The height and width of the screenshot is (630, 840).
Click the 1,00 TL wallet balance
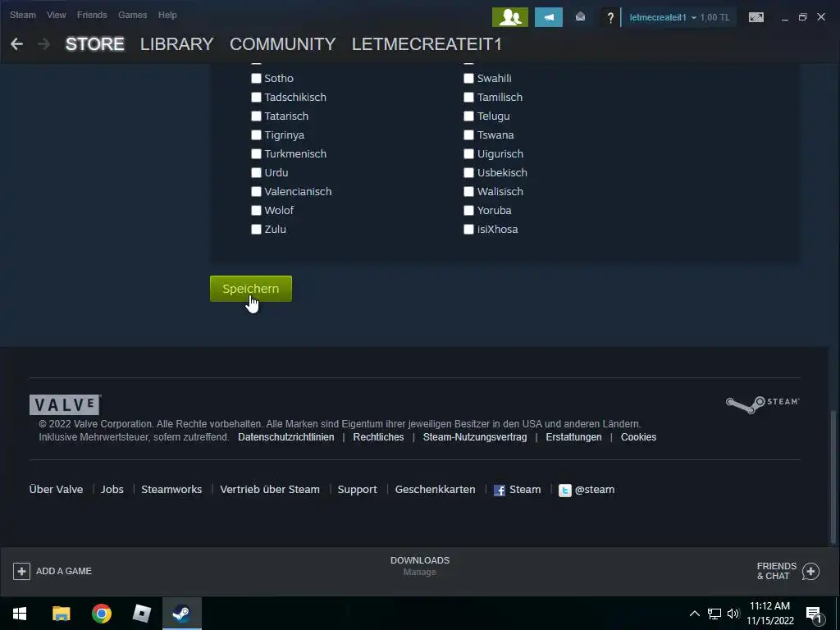(714, 17)
